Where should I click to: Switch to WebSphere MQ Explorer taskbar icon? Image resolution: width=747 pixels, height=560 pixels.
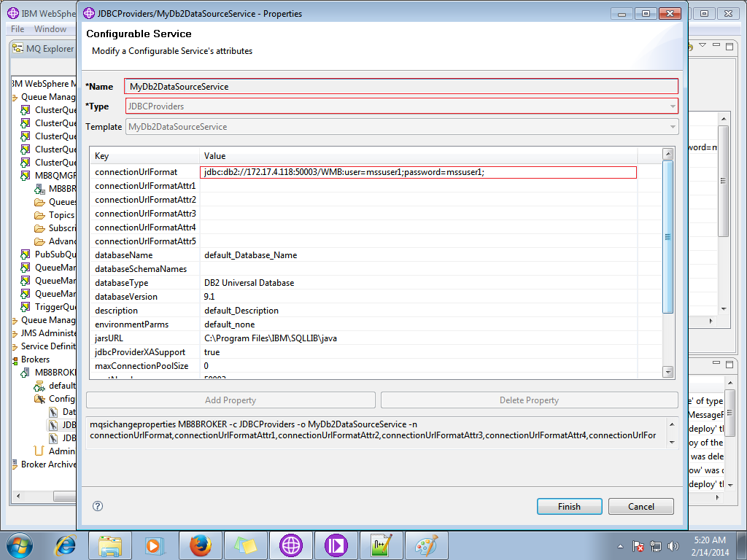click(291, 545)
